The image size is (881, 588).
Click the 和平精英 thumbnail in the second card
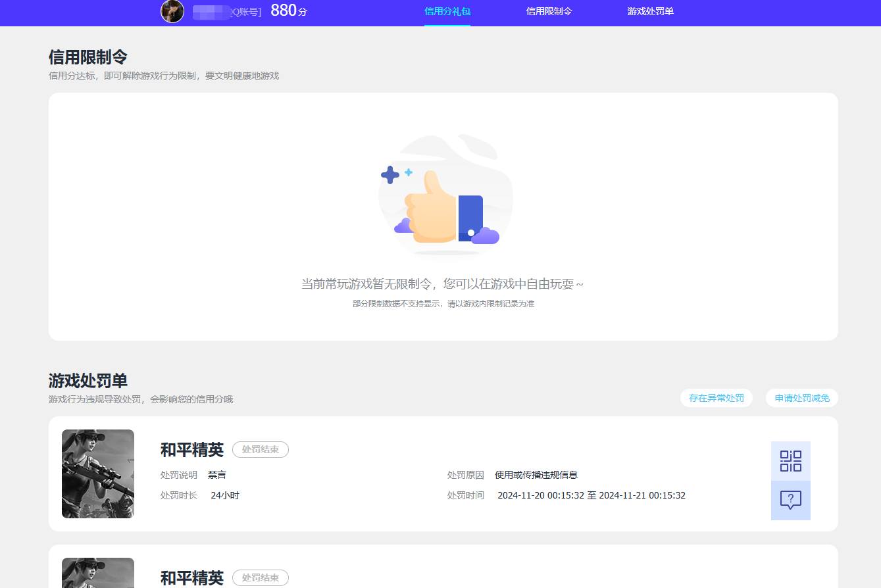coord(98,573)
